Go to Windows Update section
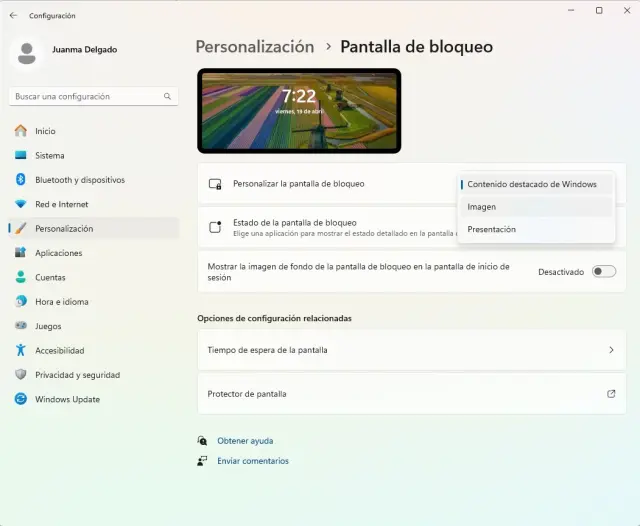 [67, 399]
